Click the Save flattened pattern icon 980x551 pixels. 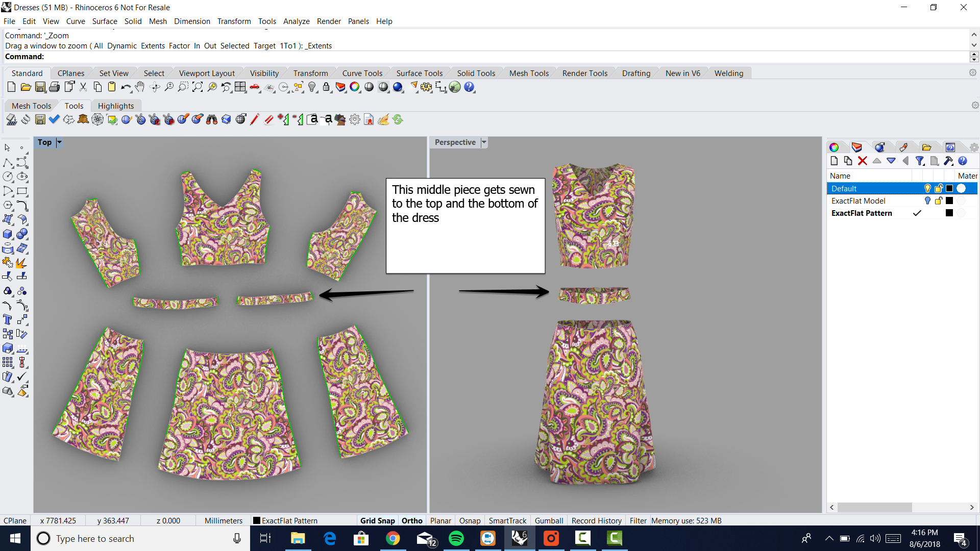click(40, 120)
